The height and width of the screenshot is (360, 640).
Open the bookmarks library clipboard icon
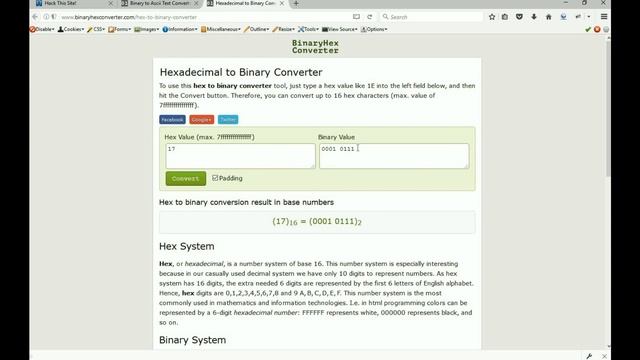pyautogui.click(x=505, y=17)
